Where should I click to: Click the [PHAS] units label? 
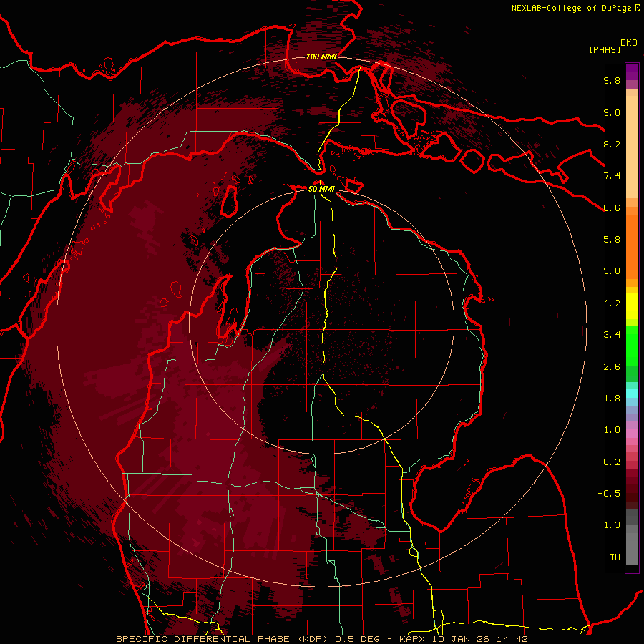[605, 49]
